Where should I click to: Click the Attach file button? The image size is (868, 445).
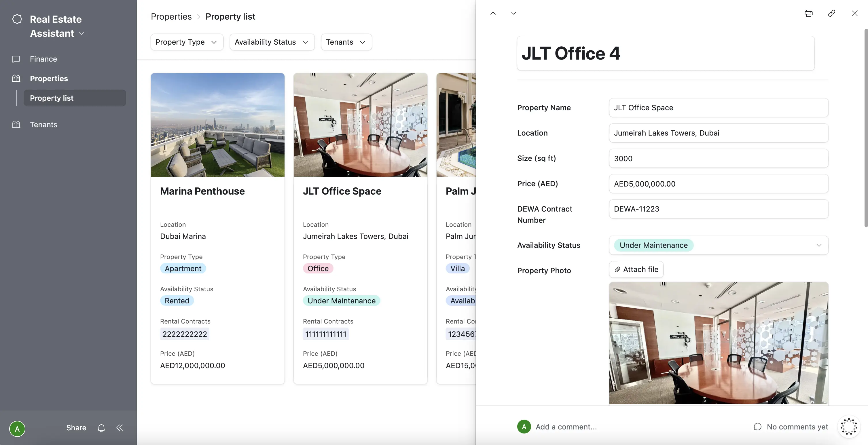point(636,269)
